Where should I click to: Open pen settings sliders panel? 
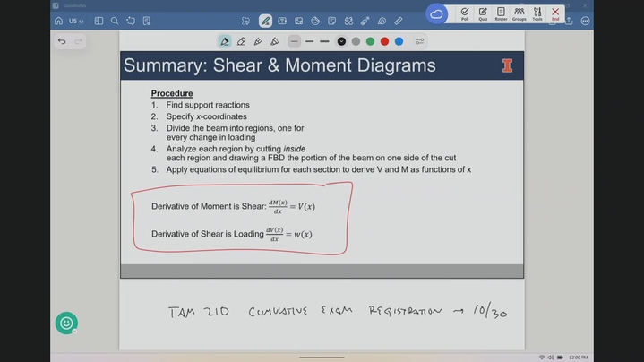(419, 41)
